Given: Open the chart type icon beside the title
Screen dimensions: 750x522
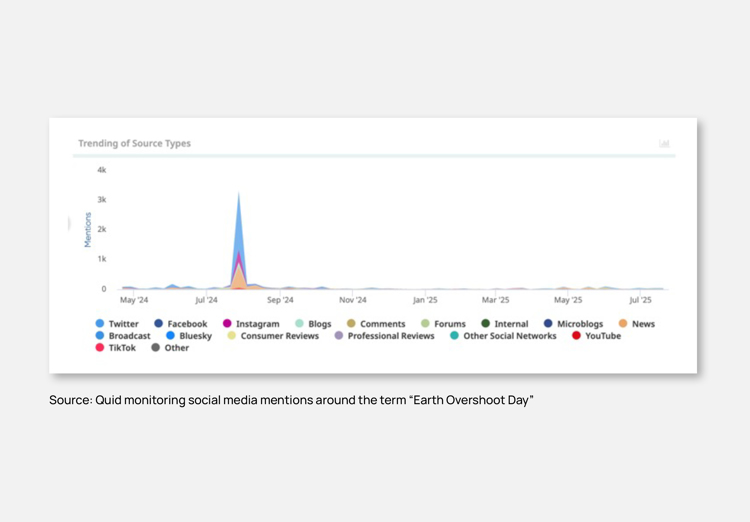Looking at the screenshot, I should pos(664,144).
